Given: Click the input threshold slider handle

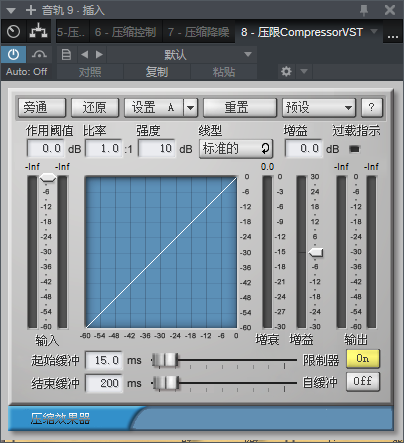Looking at the screenshot, I should 48,178.
